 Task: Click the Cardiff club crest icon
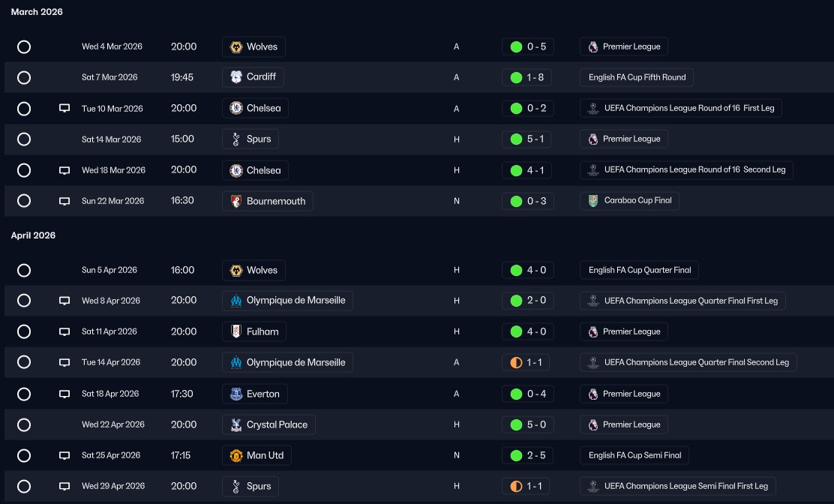pyautogui.click(x=236, y=77)
